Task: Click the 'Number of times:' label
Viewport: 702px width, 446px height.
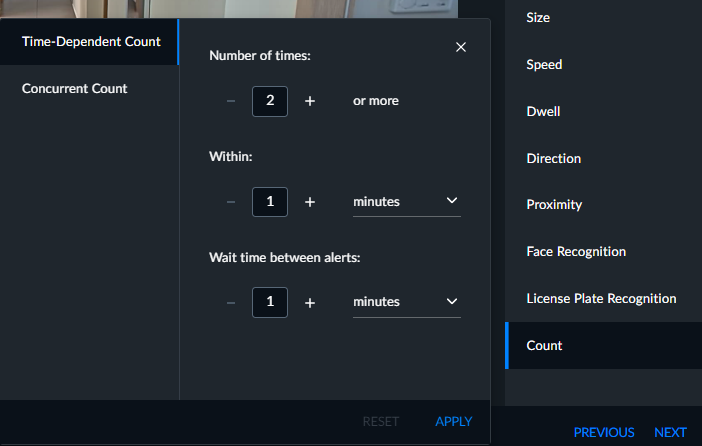Action: [260, 56]
